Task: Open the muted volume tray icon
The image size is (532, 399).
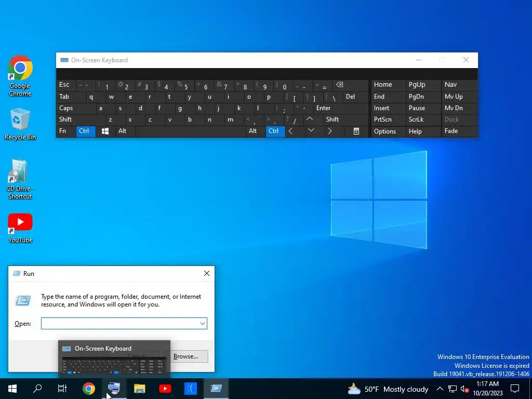Action: (x=464, y=389)
